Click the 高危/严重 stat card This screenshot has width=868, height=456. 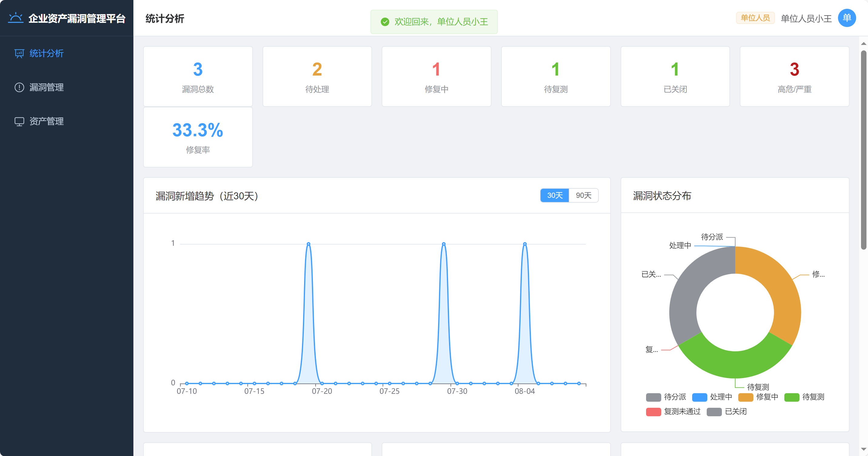point(794,76)
